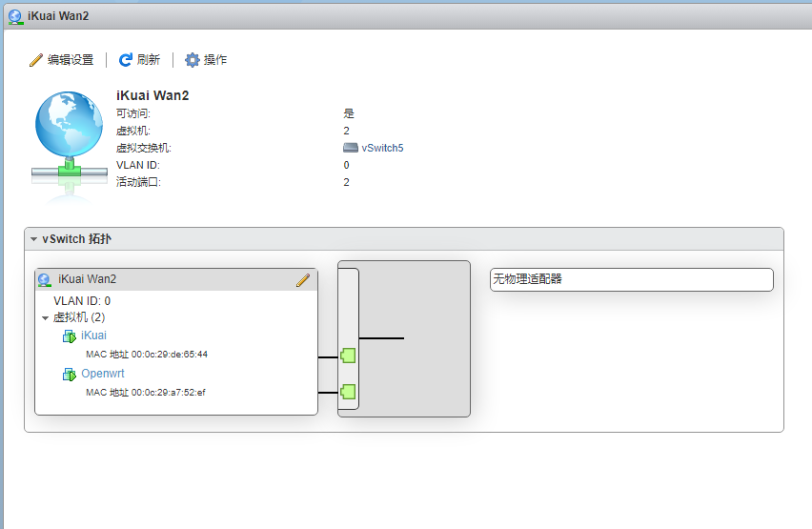Image resolution: width=812 pixels, height=529 pixels.
Task: Click the topology iKuai Wan2 port group title
Action: tap(87, 279)
